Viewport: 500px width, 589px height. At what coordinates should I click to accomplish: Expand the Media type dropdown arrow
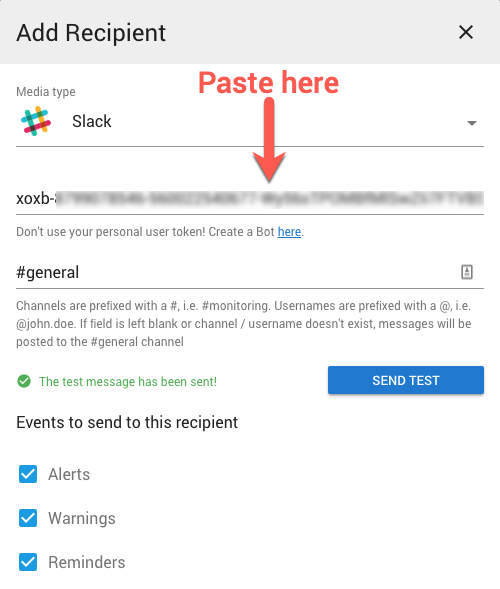(x=472, y=123)
